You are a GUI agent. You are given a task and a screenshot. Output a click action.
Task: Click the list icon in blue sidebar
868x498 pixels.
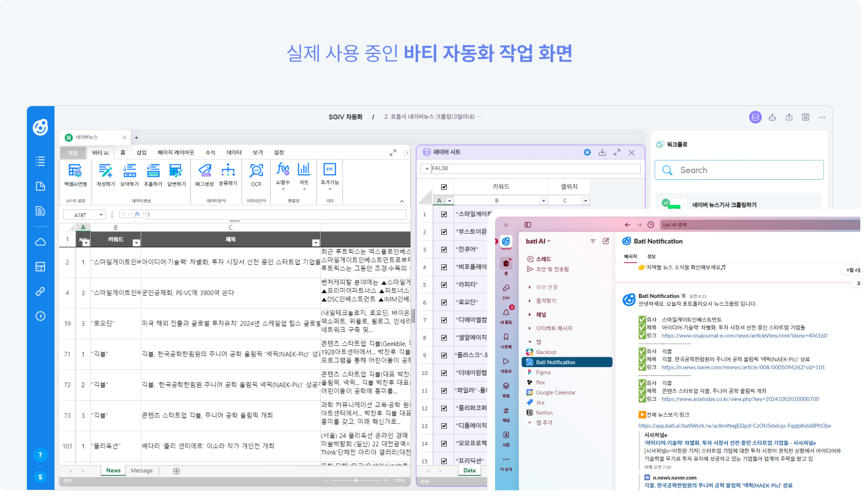pyautogui.click(x=40, y=161)
